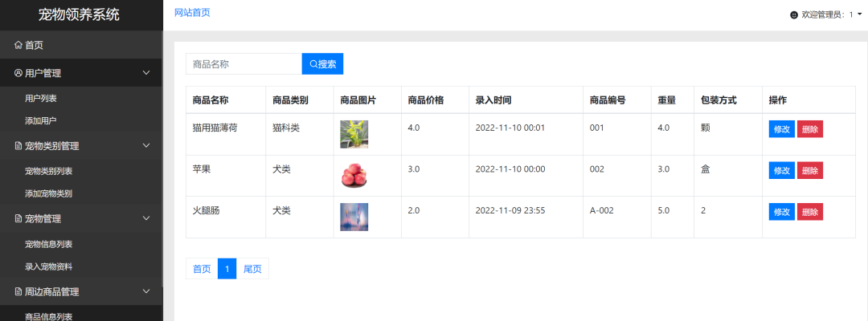Focus the 商品名称 search field
The height and width of the screenshot is (321, 868).
coord(244,64)
